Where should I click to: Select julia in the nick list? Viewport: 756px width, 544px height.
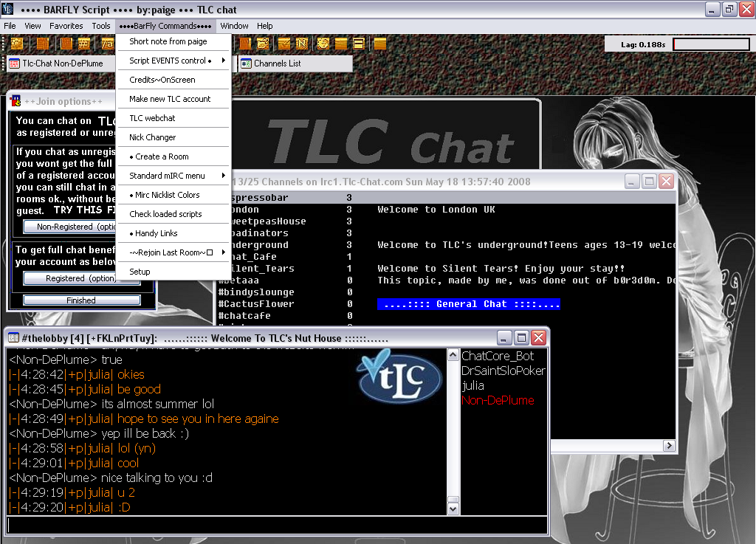coord(472,385)
